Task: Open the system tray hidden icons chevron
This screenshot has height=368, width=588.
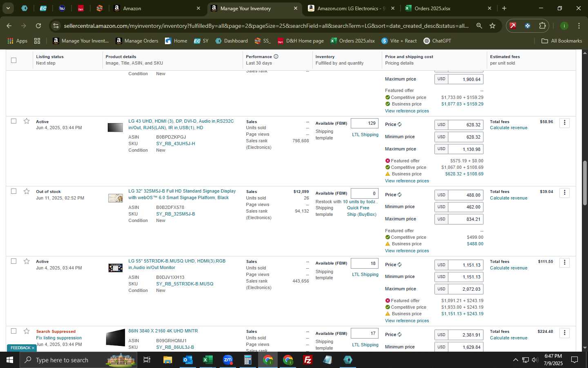Action: [515, 360]
